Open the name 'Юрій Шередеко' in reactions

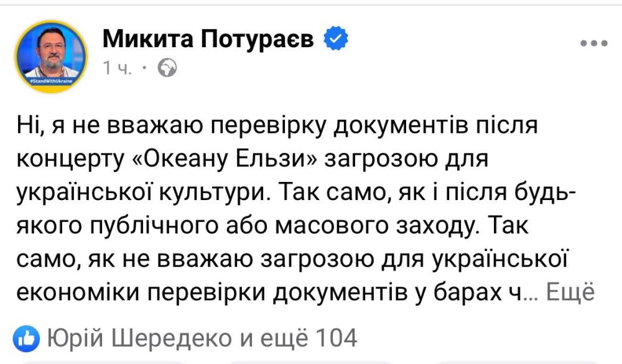click(139, 339)
